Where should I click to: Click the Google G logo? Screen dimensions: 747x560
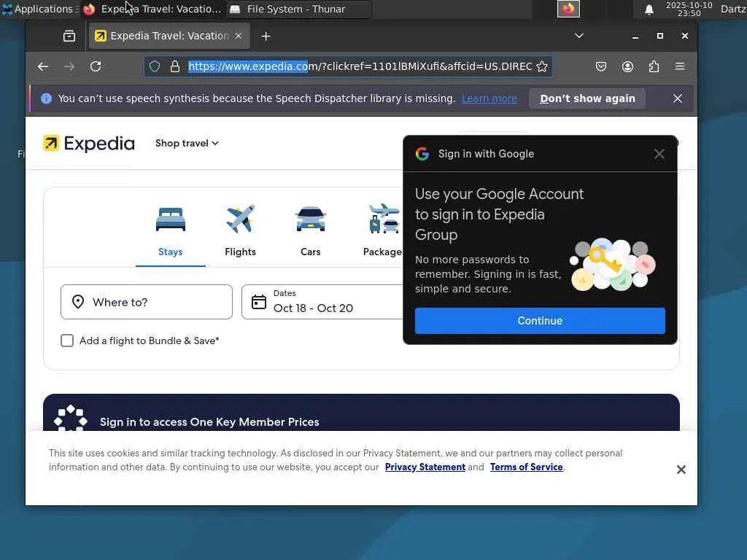pos(422,154)
